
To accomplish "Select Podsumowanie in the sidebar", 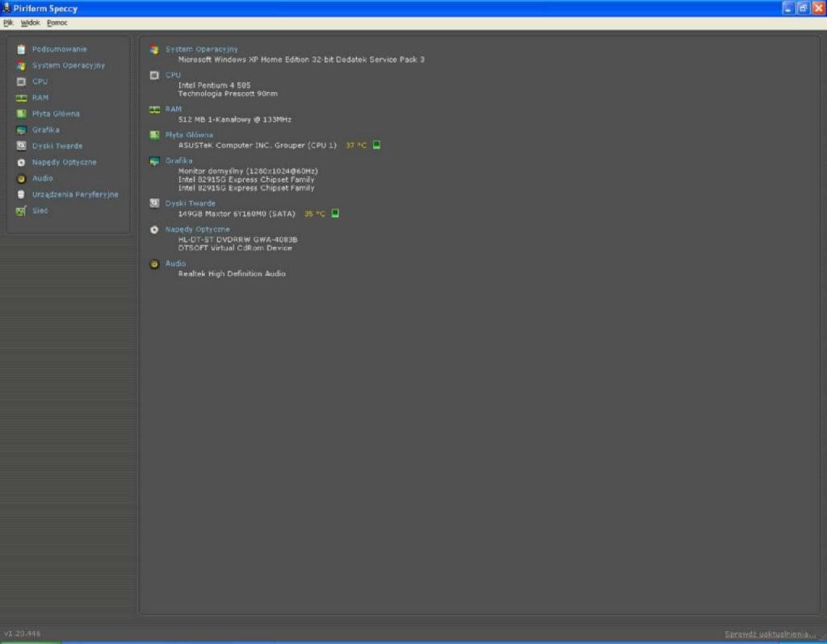I will pos(60,49).
